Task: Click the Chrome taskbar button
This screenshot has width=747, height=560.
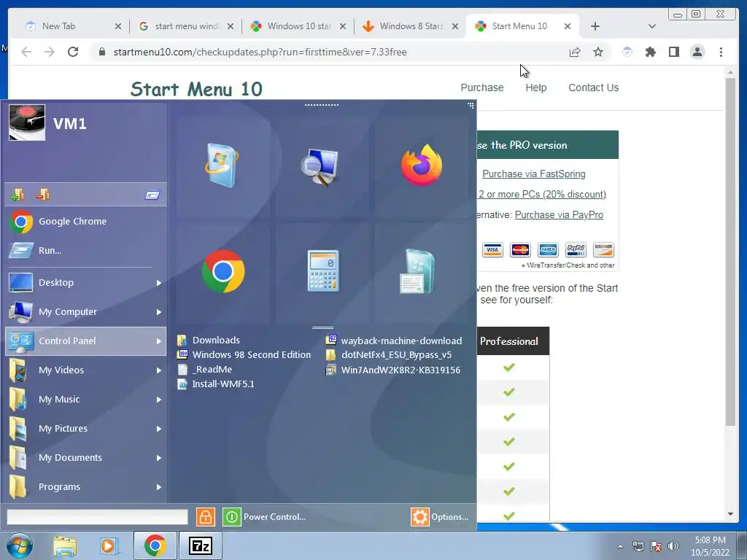Action: pyautogui.click(x=155, y=545)
